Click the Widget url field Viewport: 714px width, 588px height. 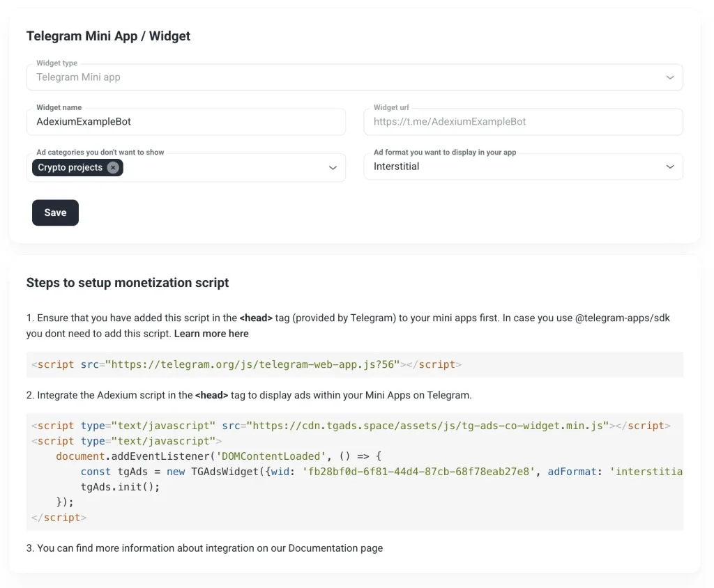523,122
